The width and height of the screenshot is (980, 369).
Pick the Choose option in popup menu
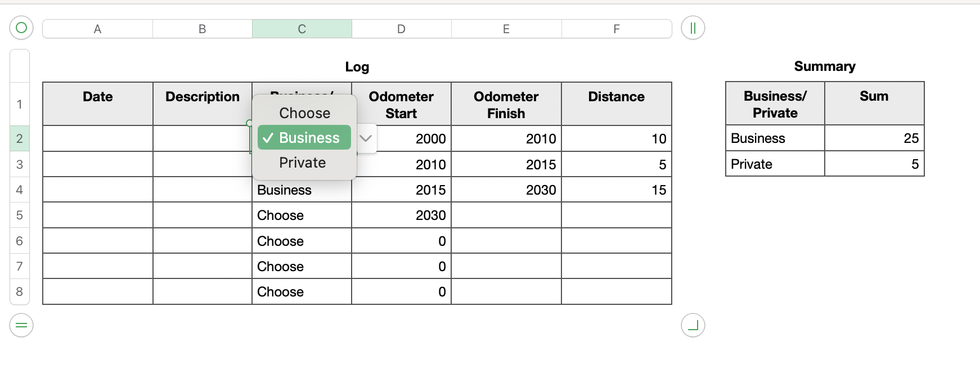304,113
